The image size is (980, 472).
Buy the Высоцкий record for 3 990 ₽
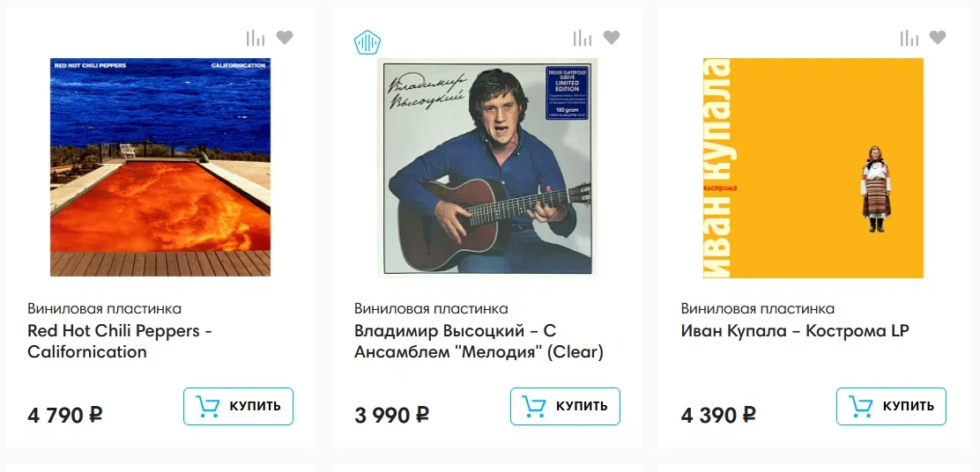pos(565,406)
